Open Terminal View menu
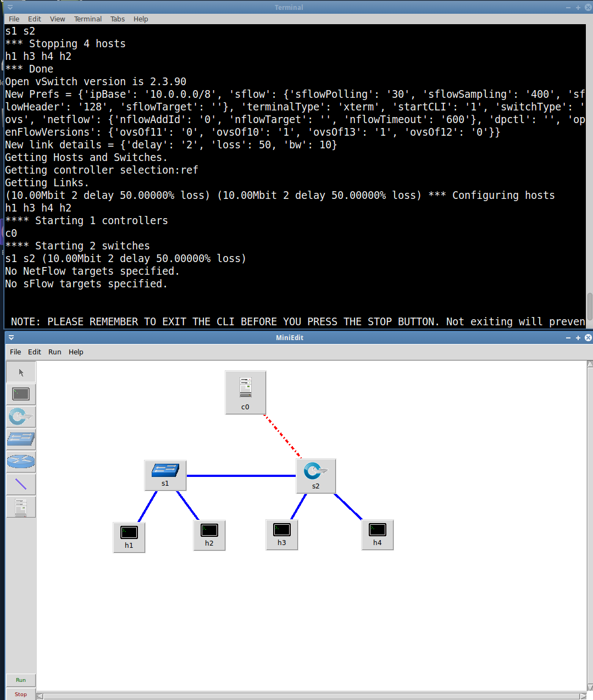The image size is (593, 700). (x=58, y=19)
